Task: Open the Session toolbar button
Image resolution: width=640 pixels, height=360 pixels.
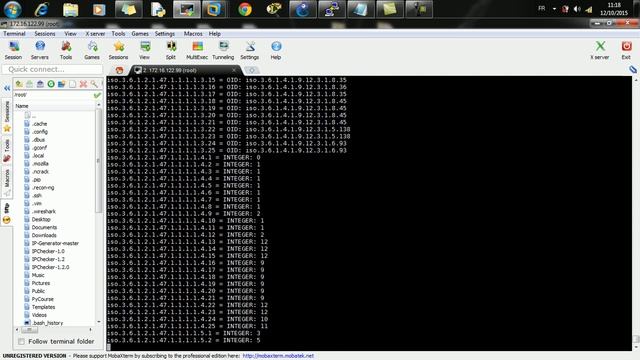Action: click(13, 50)
